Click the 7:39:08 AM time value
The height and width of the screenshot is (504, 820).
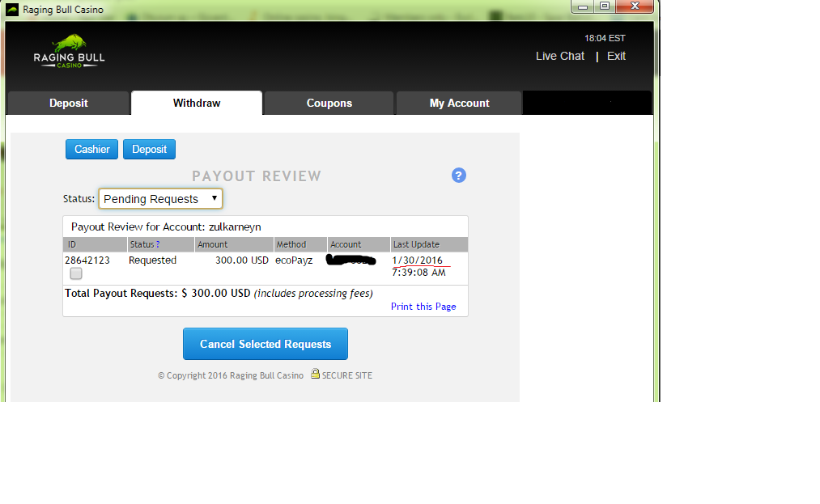tap(418, 273)
